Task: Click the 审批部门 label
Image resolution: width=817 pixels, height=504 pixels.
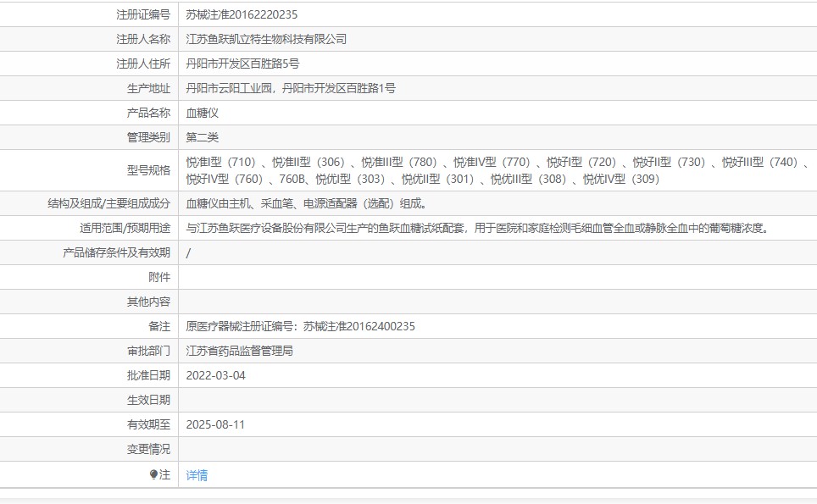Action: (x=148, y=351)
